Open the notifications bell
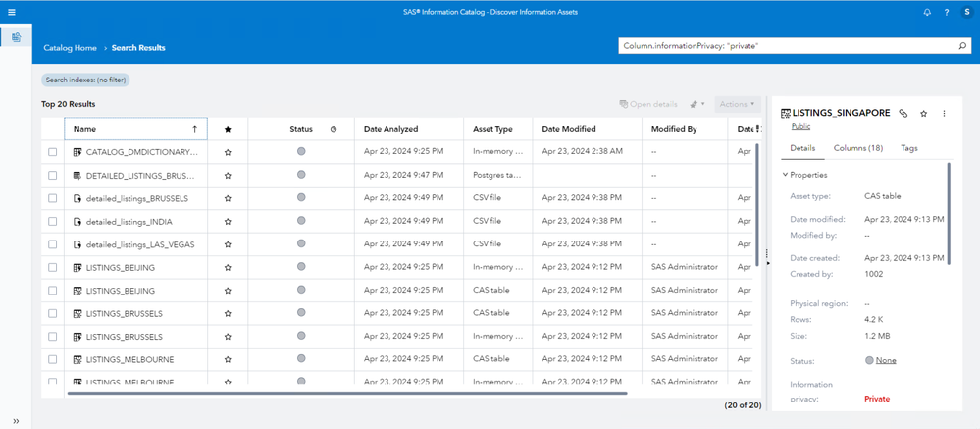This screenshot has width=980, height=429. click(927, 13)
